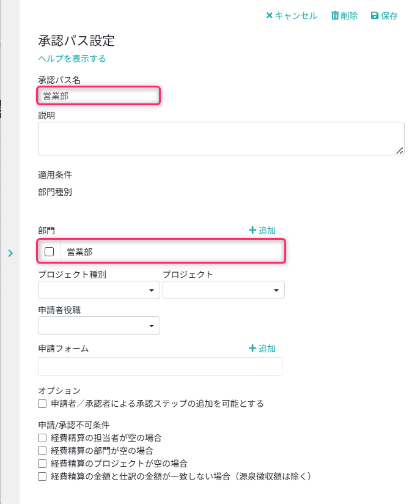Open the ヘルプを表示する link

click(x=72, y=59)
